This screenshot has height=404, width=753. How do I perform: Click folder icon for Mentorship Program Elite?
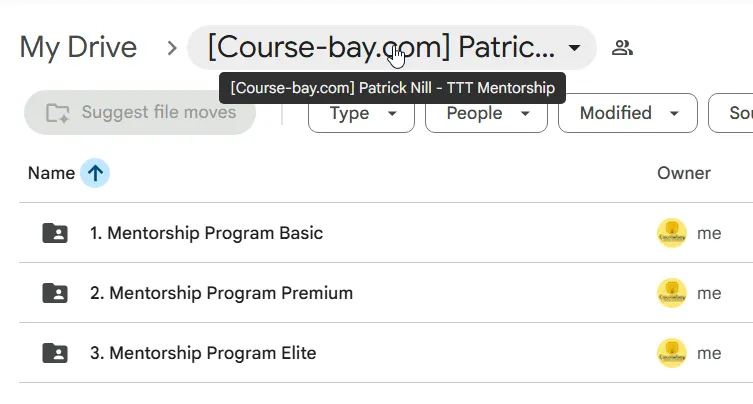(55, 353)
